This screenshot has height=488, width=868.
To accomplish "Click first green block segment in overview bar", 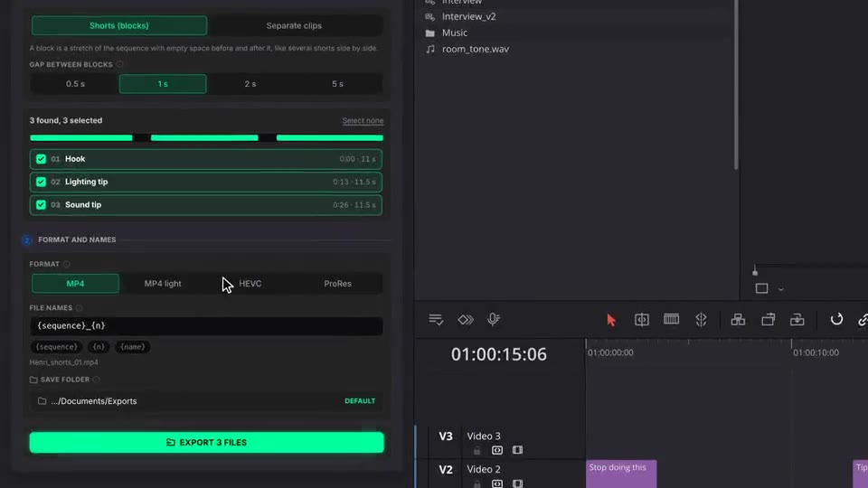I will tap(80, 137).
